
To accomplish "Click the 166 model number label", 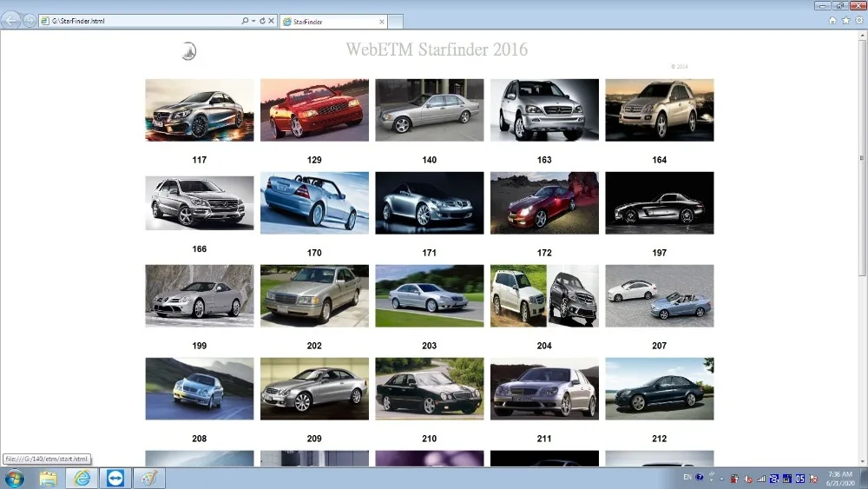I will click(x=200, y=249).
